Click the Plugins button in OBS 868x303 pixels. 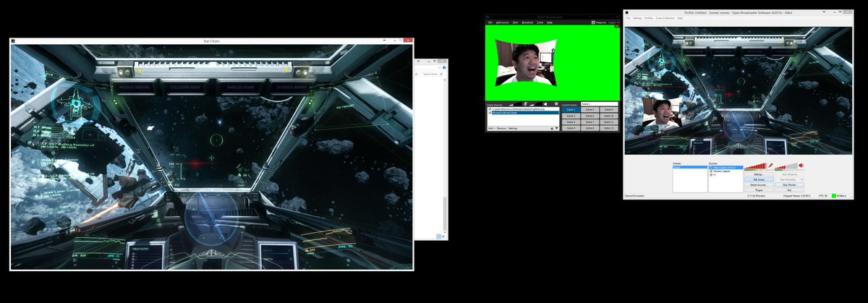759,190
